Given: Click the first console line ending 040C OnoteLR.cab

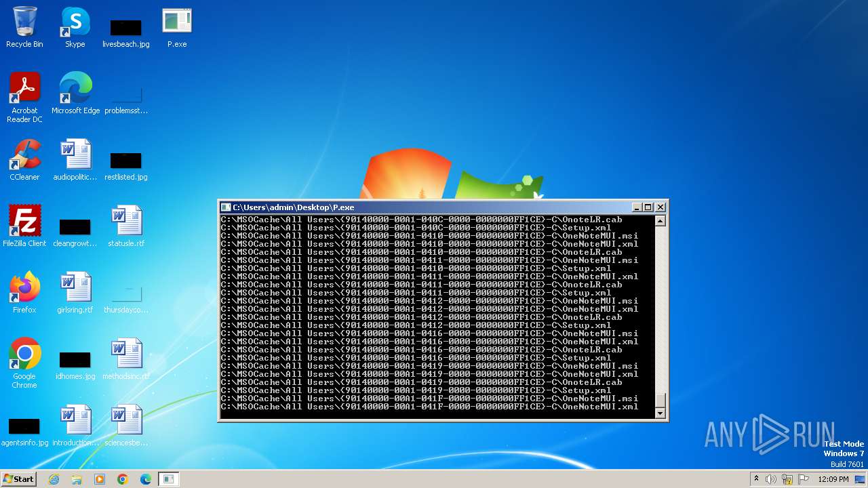Looking at the screenshot, I should coord(421,220).
